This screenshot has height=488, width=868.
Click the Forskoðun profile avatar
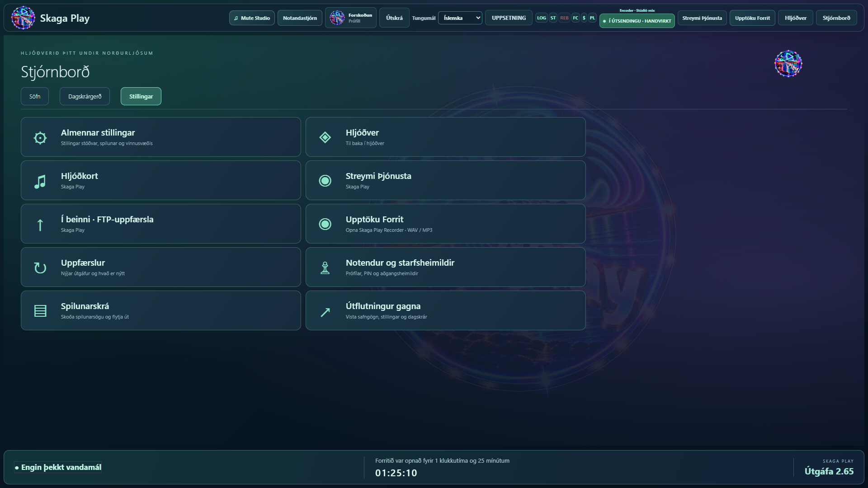point(337,18)
